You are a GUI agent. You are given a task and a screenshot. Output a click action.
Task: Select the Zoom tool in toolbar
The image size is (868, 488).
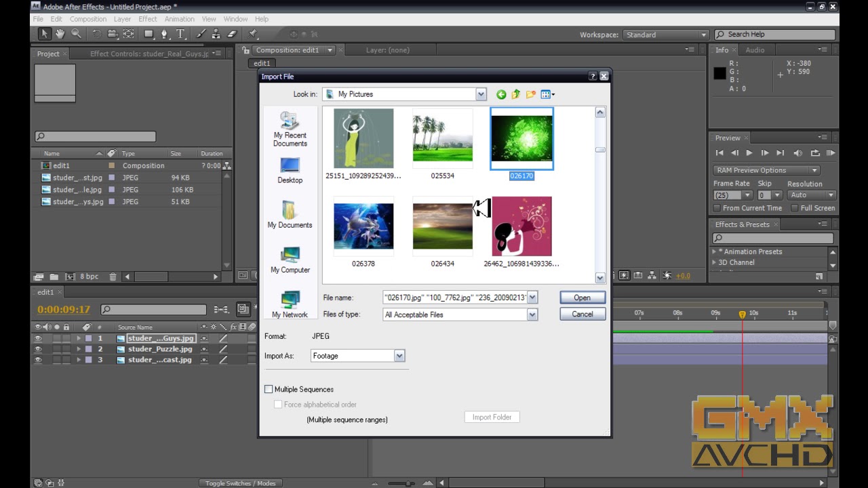tap(76, 34)
